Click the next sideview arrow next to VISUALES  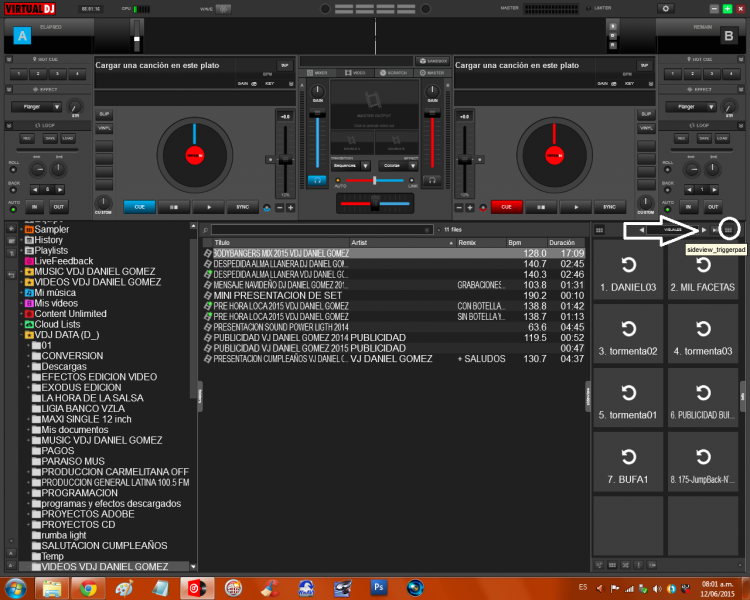[704, 230]
